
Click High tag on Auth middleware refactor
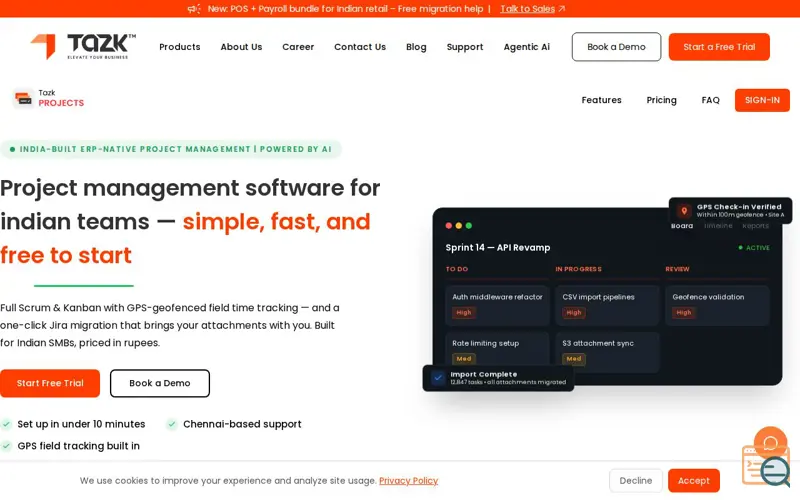coord(464,312)
